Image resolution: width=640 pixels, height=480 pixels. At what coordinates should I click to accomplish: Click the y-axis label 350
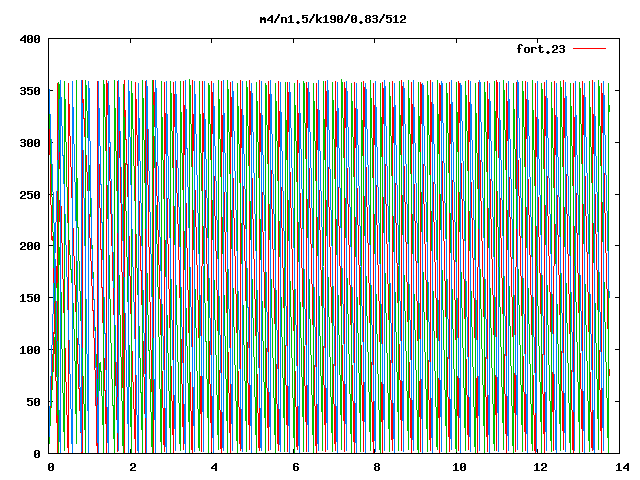(30, 91)
